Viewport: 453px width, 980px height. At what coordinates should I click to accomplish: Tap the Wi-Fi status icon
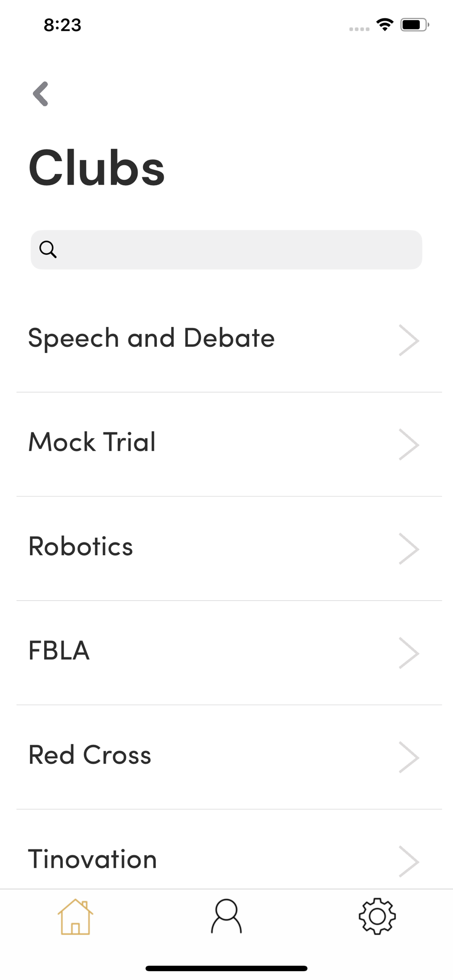[385, 24]
